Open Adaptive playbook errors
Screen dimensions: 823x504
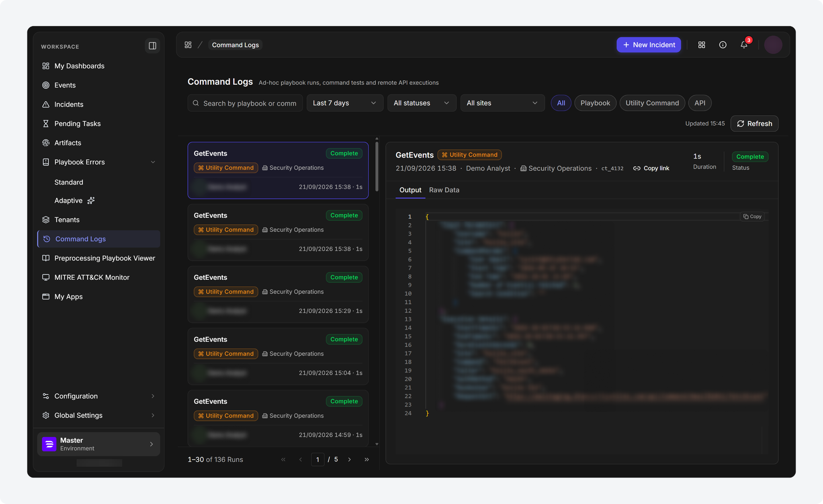pos(74,201)
